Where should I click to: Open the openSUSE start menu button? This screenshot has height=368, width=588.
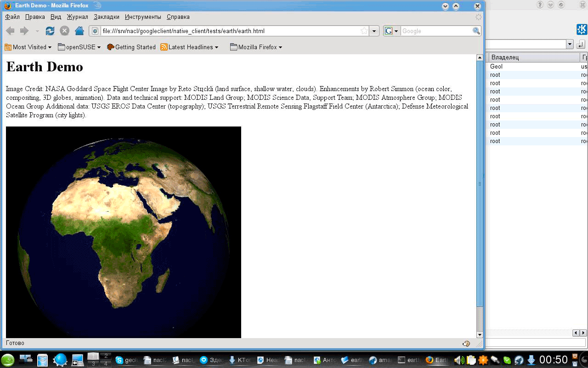pyautogui.click(x=8, y=360)
